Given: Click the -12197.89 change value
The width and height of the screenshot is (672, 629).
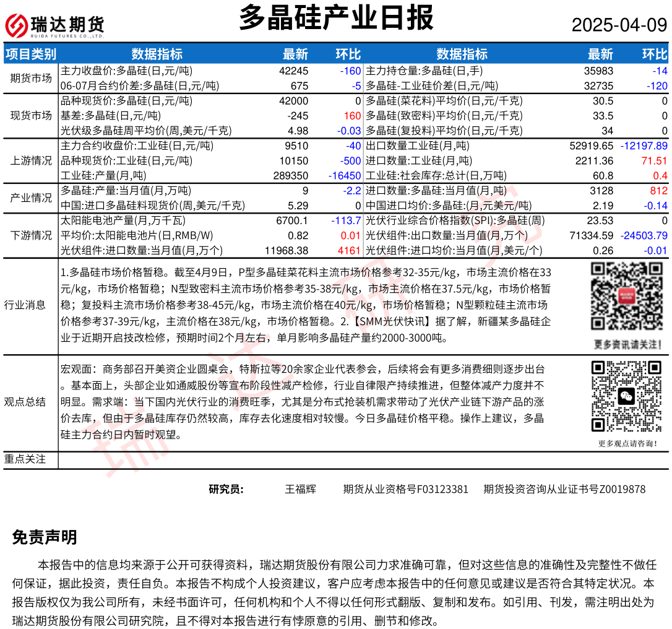Looking at the screenshot, I should pos(644,145).
